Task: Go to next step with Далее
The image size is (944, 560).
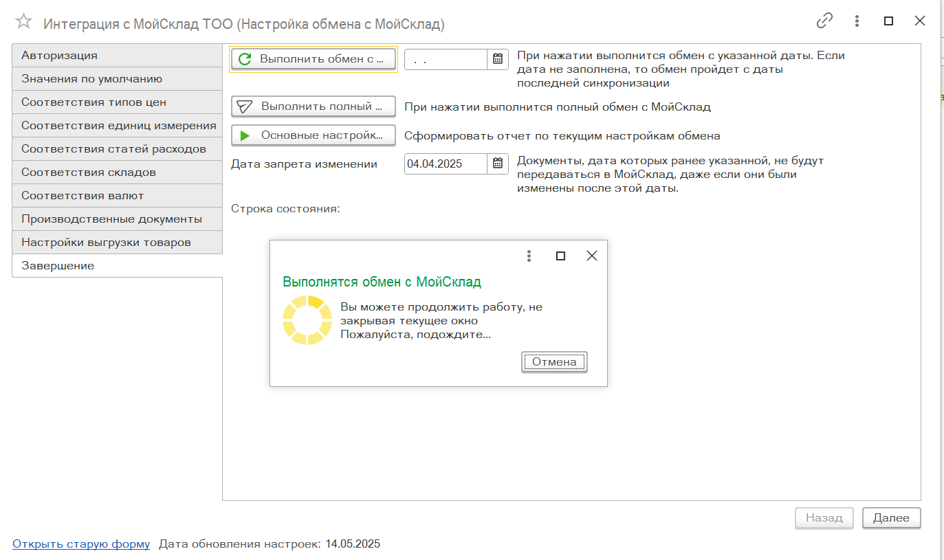Action: [x=891, y=518]
